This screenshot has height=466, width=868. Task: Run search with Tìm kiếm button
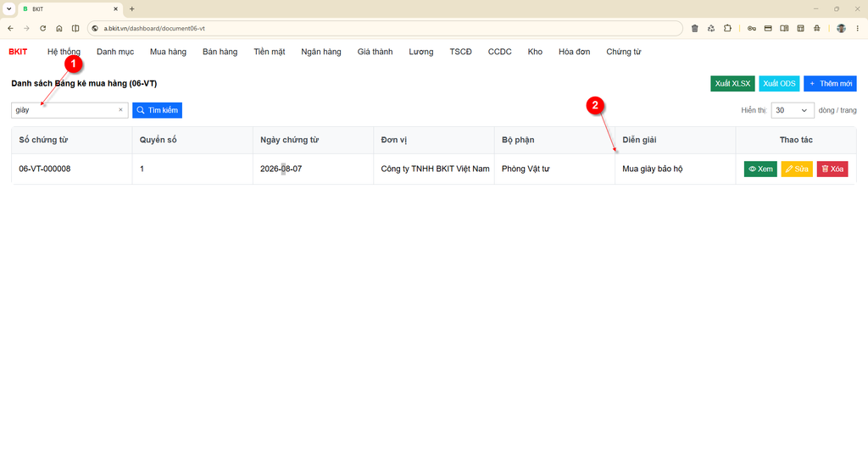click(157, 110)
